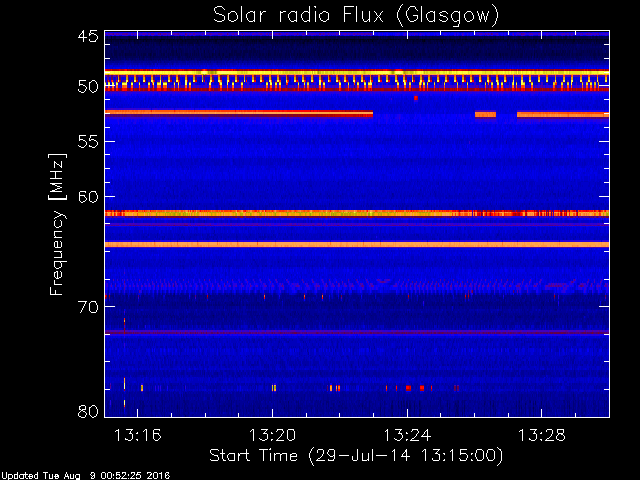Click the plot title 'Solar radio Flux (Glasgow)'

click(x=356, y=16)
